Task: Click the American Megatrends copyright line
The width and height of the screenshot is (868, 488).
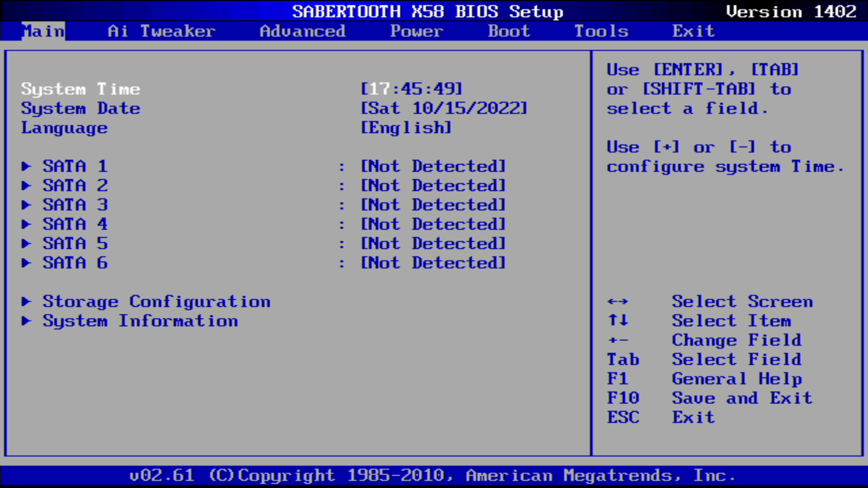Action: click(x=433, y=476)
